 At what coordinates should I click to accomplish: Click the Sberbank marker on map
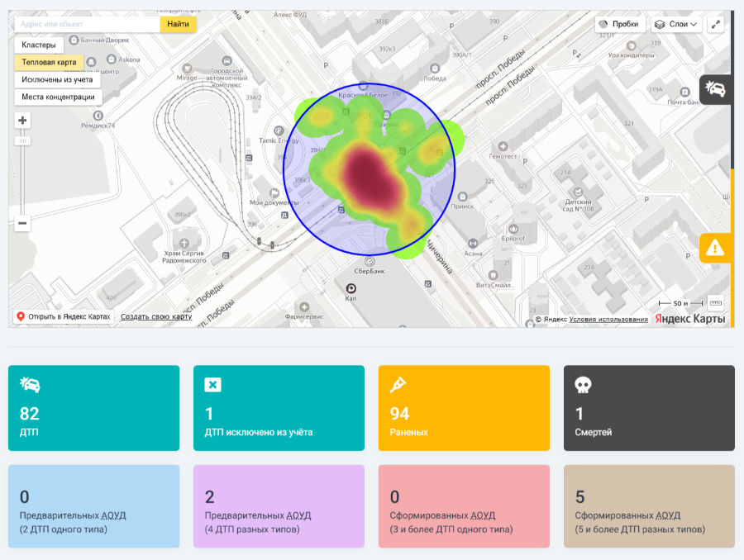click(x=369, y=261)
